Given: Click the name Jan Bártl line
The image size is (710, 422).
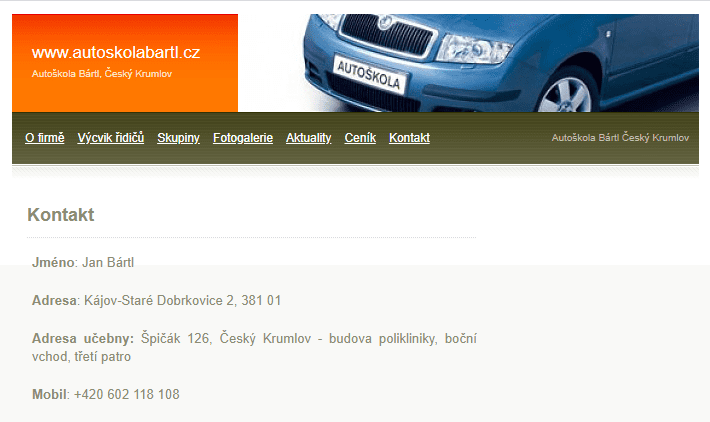Looking at the screenshot, I should point(83,263).
